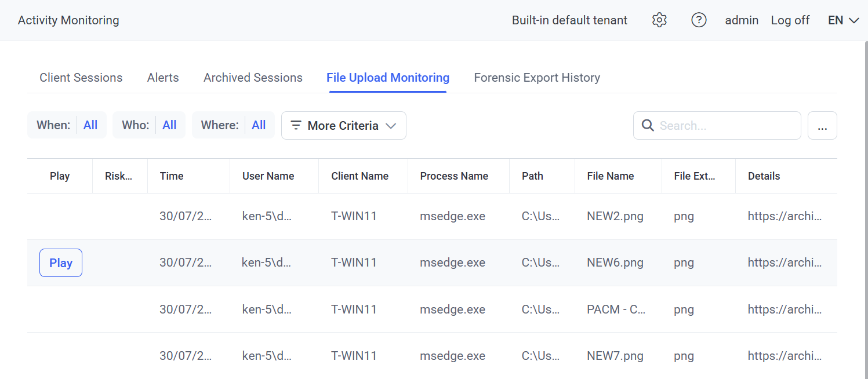This screenshot has width=868, height=379.
Task: Click inside the Search input field
Action: click(725, 126)
